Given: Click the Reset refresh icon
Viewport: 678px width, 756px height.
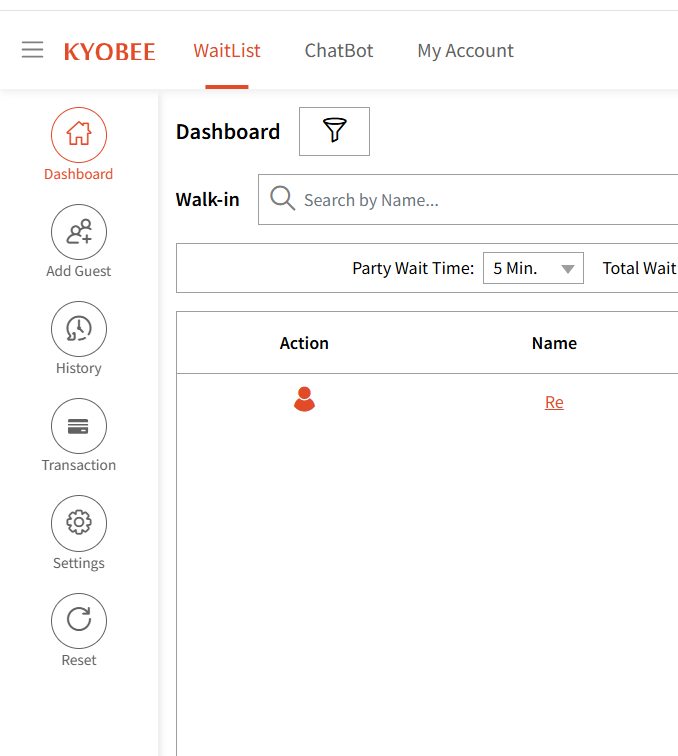Looking at the screenshot, I should (x=79, y=621).
